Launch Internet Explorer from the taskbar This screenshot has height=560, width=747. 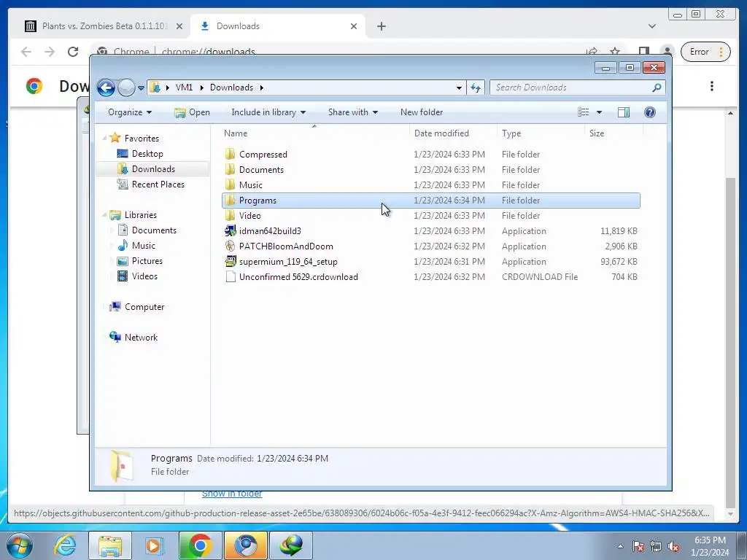(x=65, y=545)
